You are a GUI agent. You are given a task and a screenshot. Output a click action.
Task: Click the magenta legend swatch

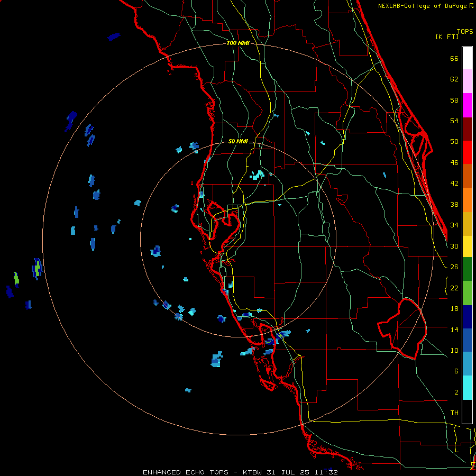coord(467,105)
